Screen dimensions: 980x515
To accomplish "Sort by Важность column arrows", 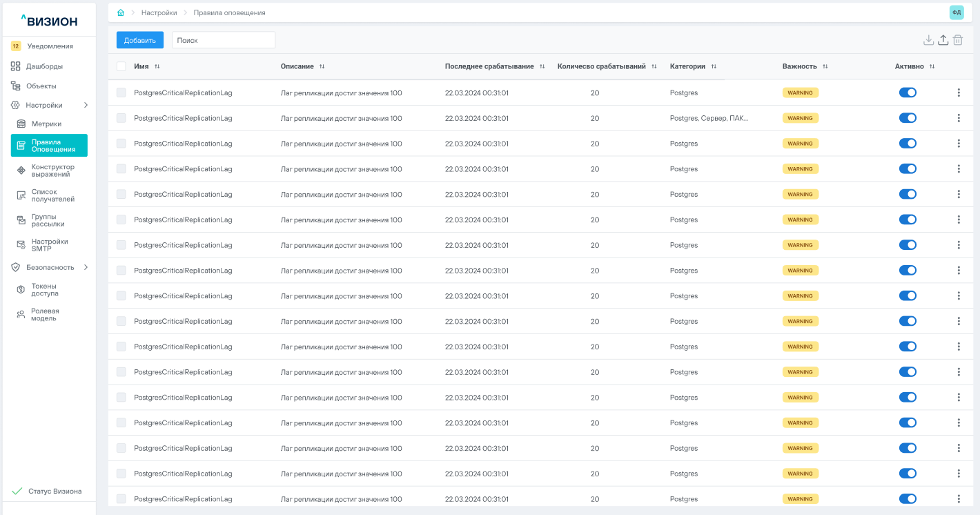I will (x=825, y=66).
